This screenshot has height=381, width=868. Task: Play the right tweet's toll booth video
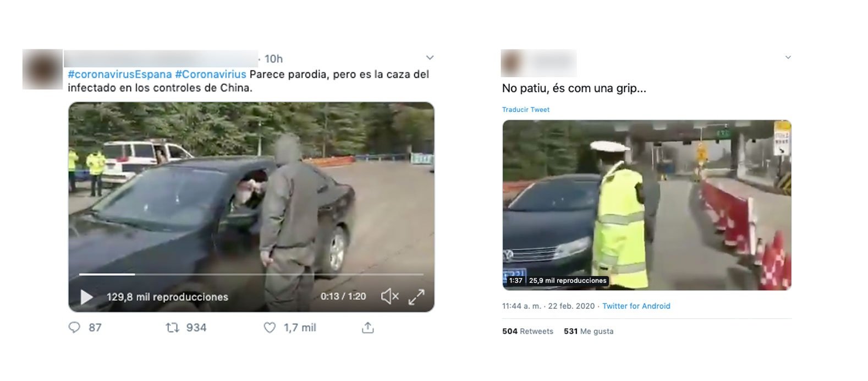(x=647, y=205)
